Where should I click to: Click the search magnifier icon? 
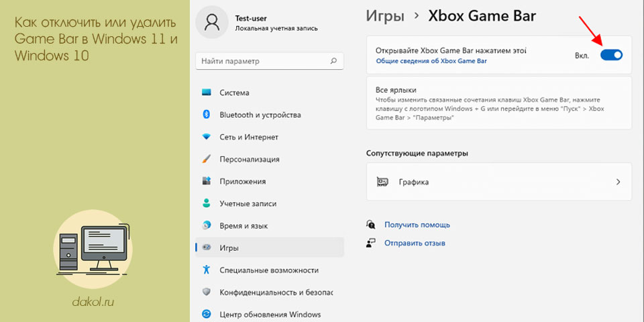pos(333,61)
